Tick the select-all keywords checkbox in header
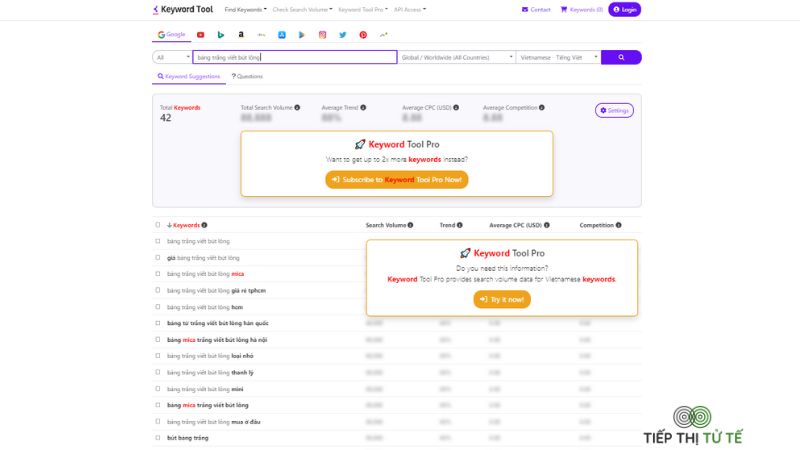 158,225
